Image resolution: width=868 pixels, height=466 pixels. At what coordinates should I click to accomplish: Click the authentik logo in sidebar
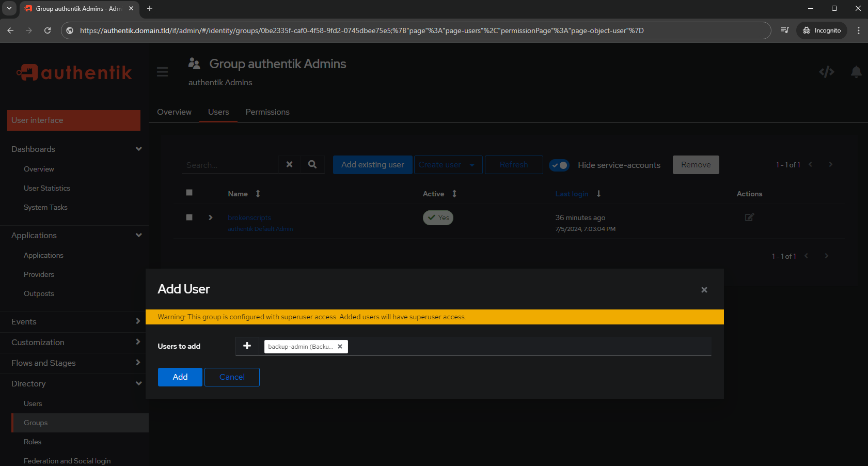pos(74,72)
